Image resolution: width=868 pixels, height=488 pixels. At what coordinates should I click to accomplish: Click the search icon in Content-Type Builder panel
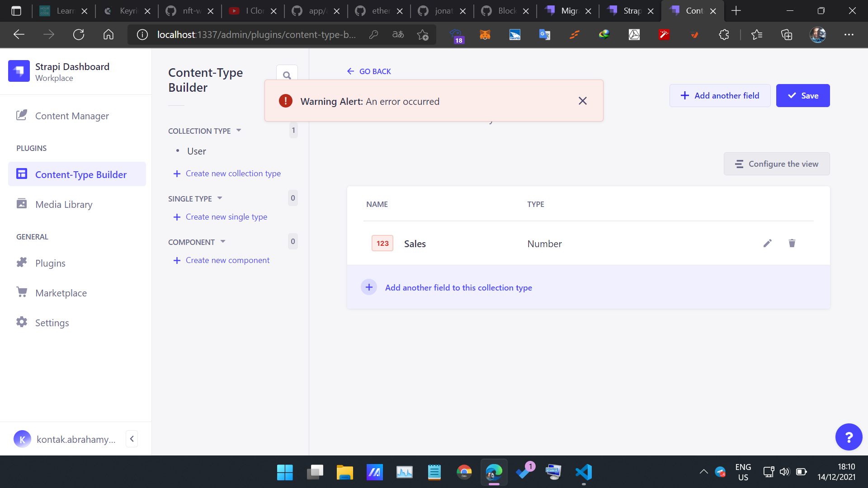point(287,75)
